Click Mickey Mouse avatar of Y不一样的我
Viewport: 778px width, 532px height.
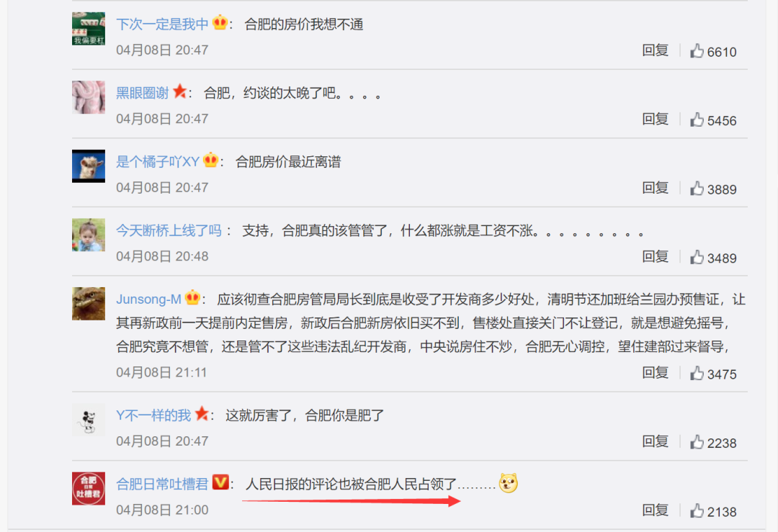coord(89,420)
